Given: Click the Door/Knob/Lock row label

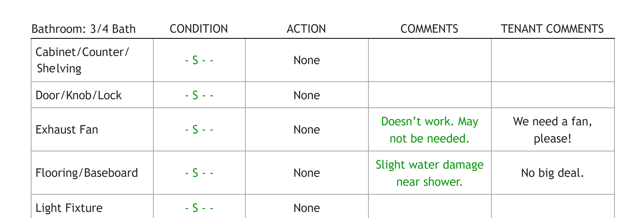Looking at the screenshot, I should [x=78, y=96].
